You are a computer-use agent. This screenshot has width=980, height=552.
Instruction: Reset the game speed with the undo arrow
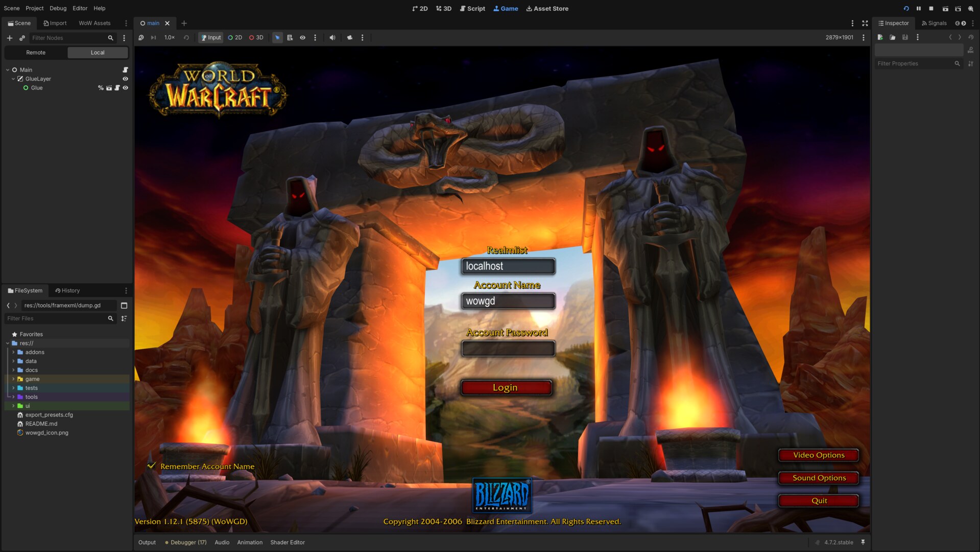(186, 37)
